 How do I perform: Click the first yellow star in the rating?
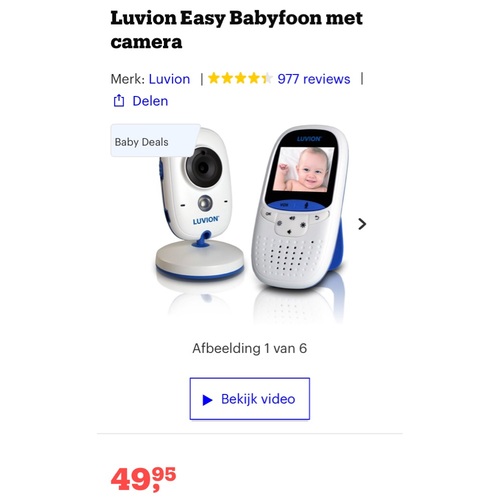click(214, 79)
